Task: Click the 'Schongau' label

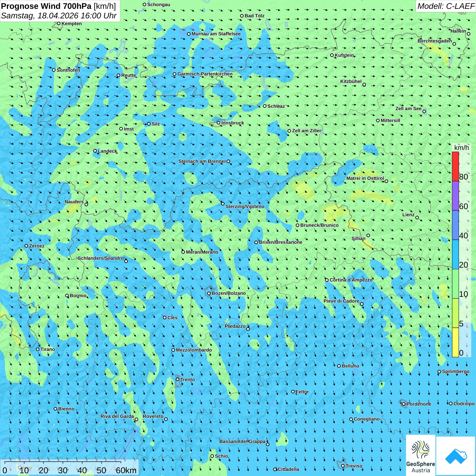Action: click(159, 4)
